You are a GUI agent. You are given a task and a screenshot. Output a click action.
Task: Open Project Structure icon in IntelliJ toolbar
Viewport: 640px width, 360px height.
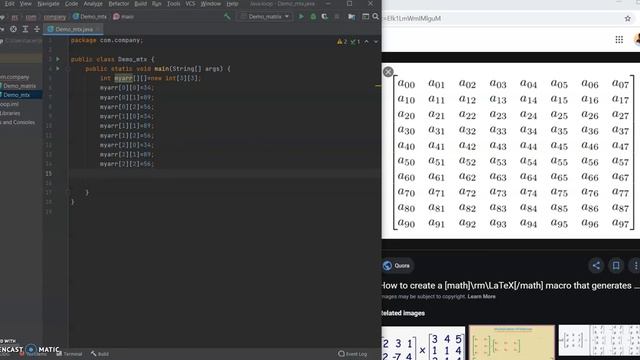[351, 17]
